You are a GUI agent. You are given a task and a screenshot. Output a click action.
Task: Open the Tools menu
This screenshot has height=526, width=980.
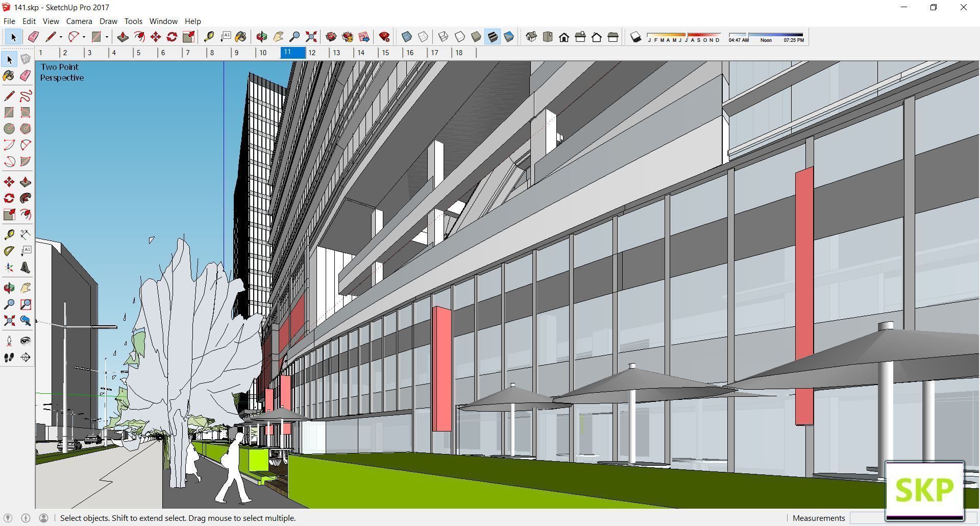[x=133, y=21]
